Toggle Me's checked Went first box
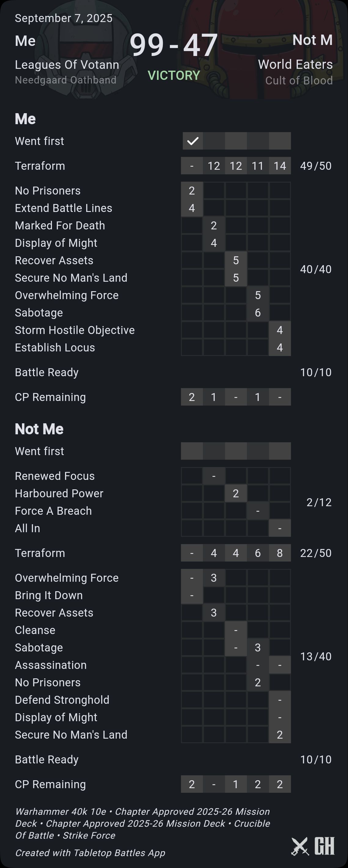Screen dimensions: 348x868 point(193,141)
